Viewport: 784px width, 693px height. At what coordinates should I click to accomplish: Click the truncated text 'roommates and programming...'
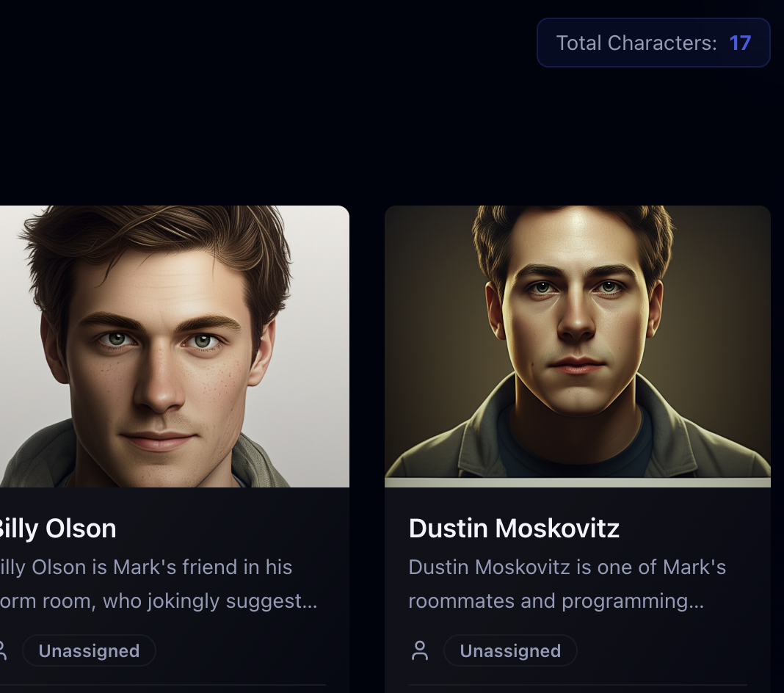pos(556,601)
